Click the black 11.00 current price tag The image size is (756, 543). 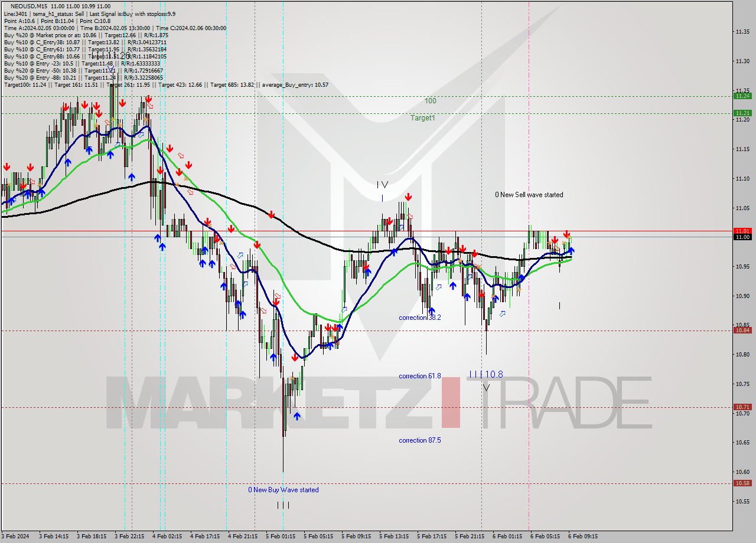(742, 237)
